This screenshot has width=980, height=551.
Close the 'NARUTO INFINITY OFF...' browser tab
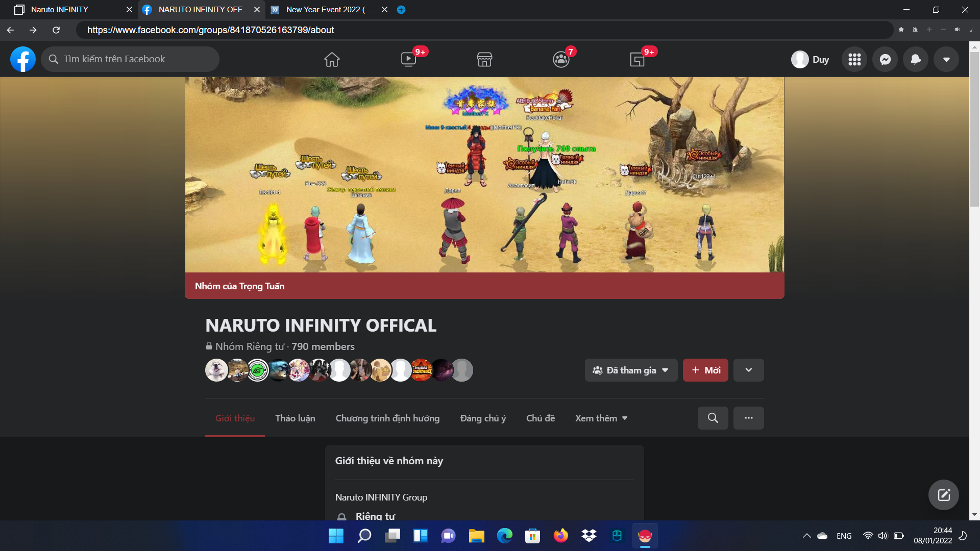pyautogui.click(x=257, y=10)
